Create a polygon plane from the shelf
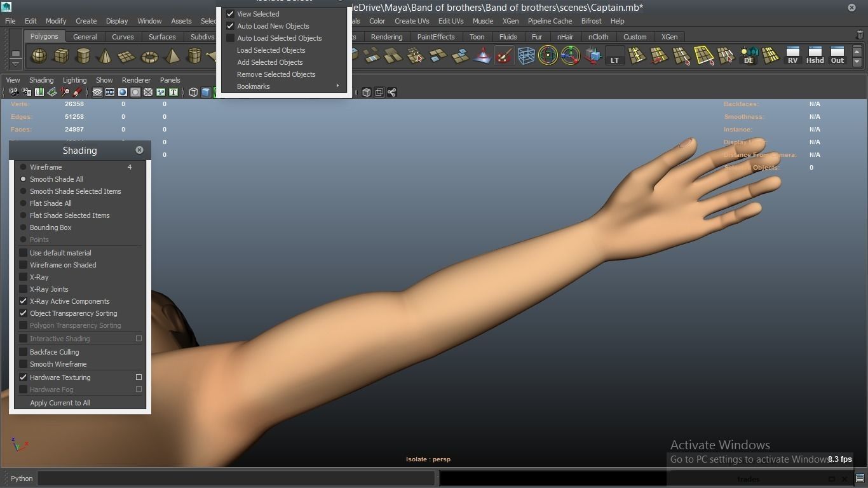Viewport: 868px width, 488px height. point(126,57)
